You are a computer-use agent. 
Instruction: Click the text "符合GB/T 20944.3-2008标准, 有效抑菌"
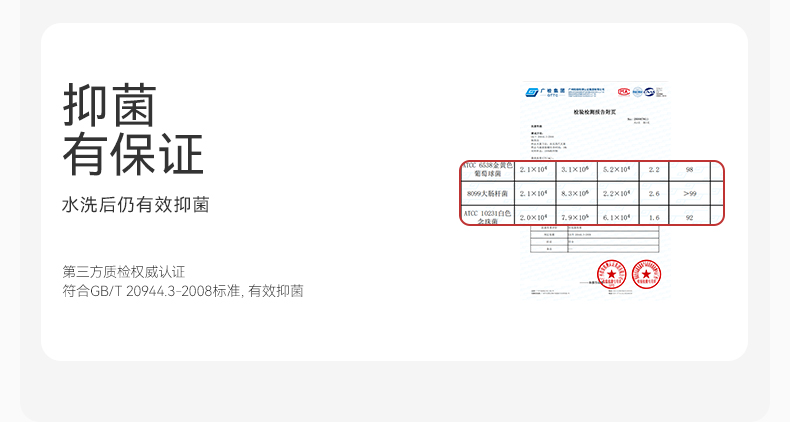pos(183,291)
